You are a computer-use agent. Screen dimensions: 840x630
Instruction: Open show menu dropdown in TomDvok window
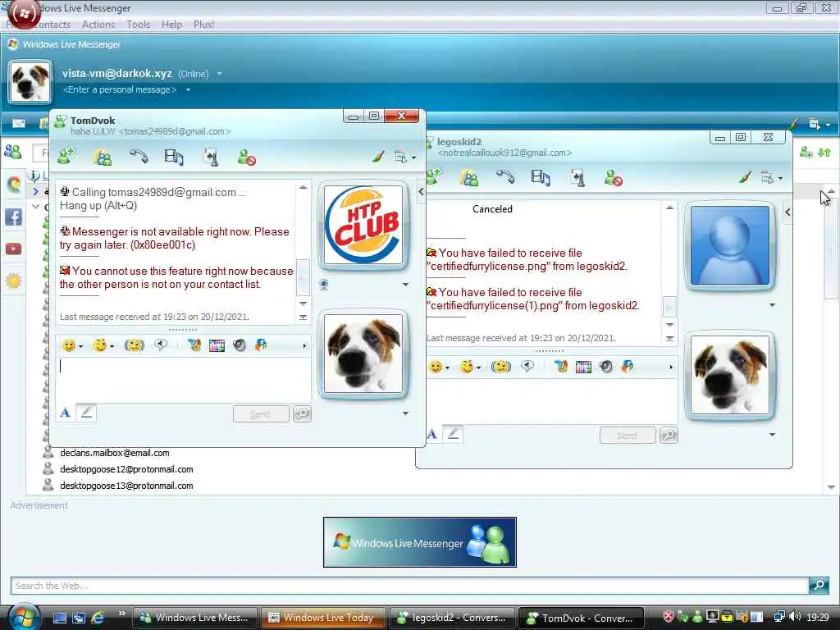tap(404, 157)
